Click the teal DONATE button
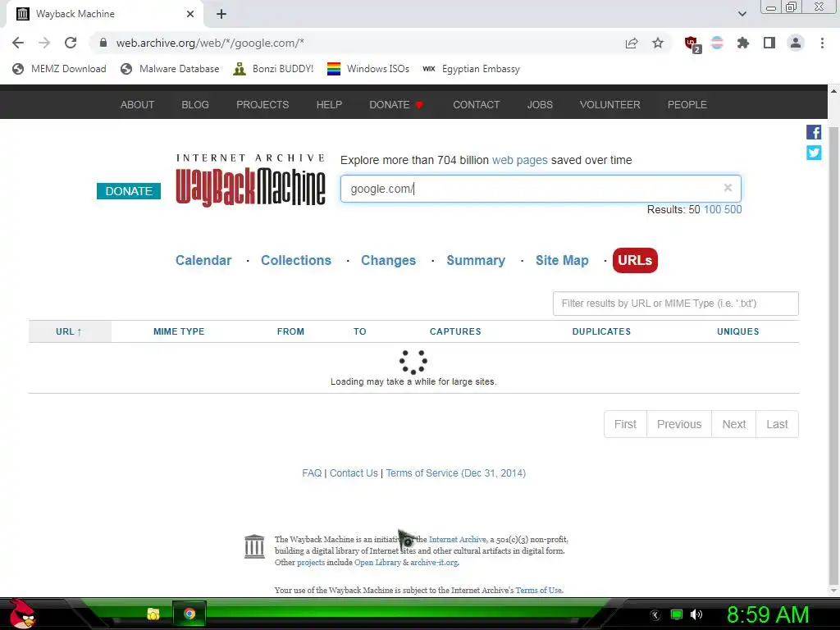Image resolution: width=840 pixels, height=630 pixels. [x=129, y=191]
